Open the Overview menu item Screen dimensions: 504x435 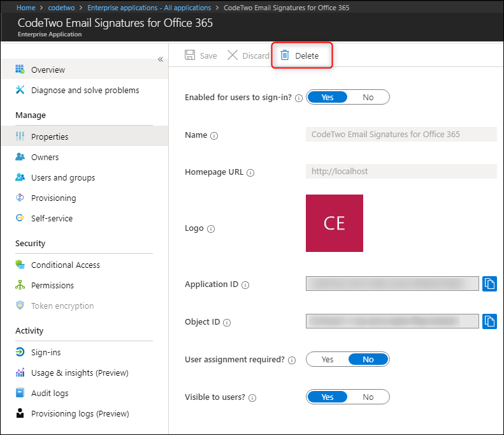coord(85,69)
